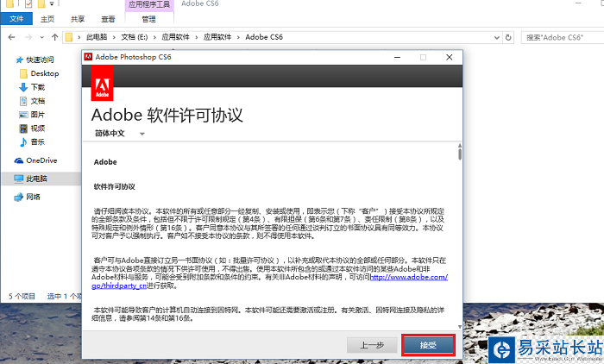Screen dimensions: 604x364
Task: Go up one folder level
Action: point(54,37)
